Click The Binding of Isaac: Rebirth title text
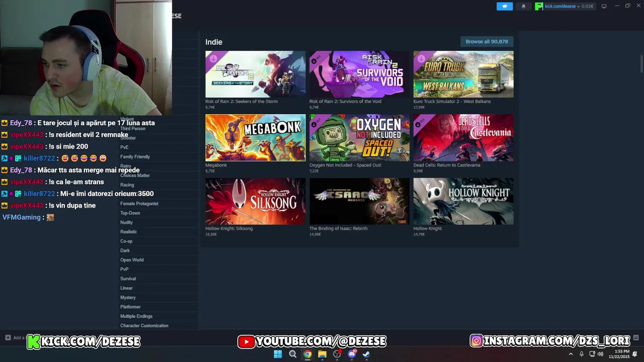644x362 pixels. click(339, 228)
